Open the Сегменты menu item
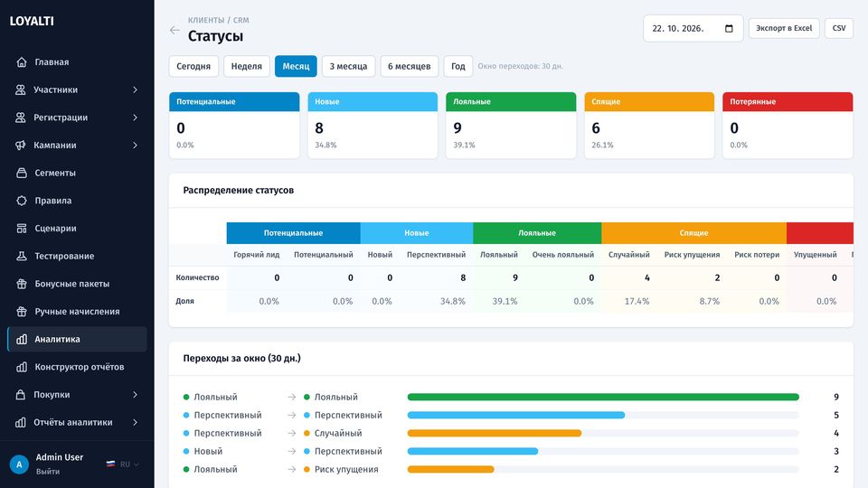868x488 pixels. (x=77, y=173)
